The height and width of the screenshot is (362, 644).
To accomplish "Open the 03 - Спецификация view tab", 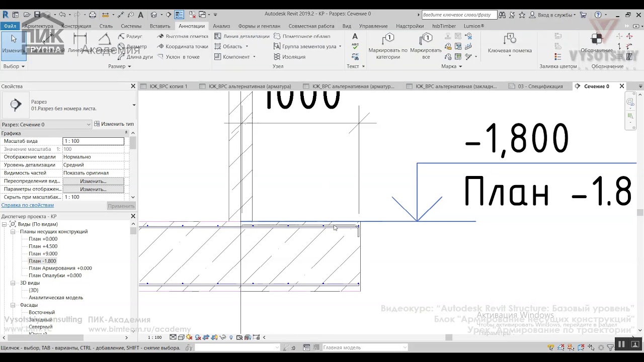I will (540, 86).
